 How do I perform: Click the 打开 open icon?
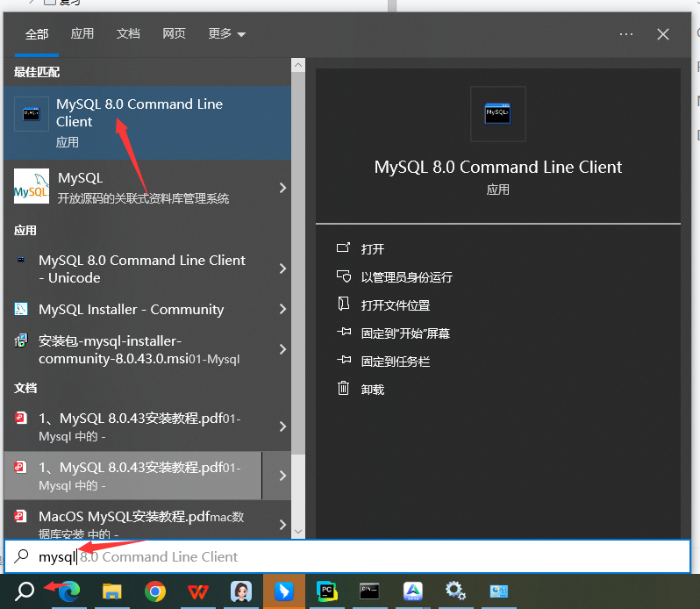click(343, 247)
